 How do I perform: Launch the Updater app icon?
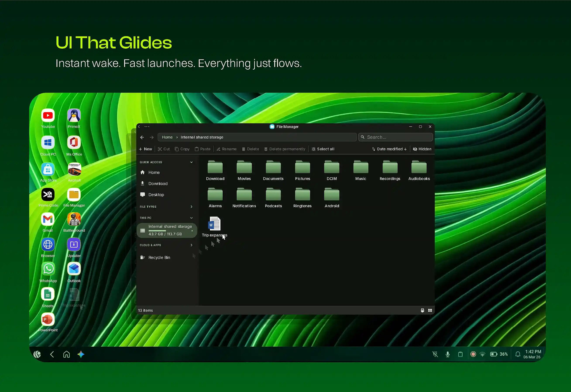pyautogui.click(x=74, y=244)
